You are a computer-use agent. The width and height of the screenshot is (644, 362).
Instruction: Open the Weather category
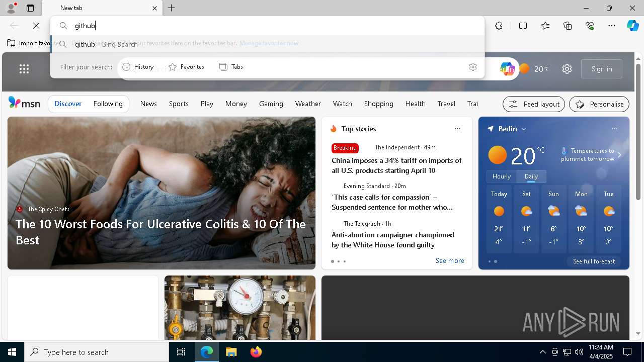point(308,104)
